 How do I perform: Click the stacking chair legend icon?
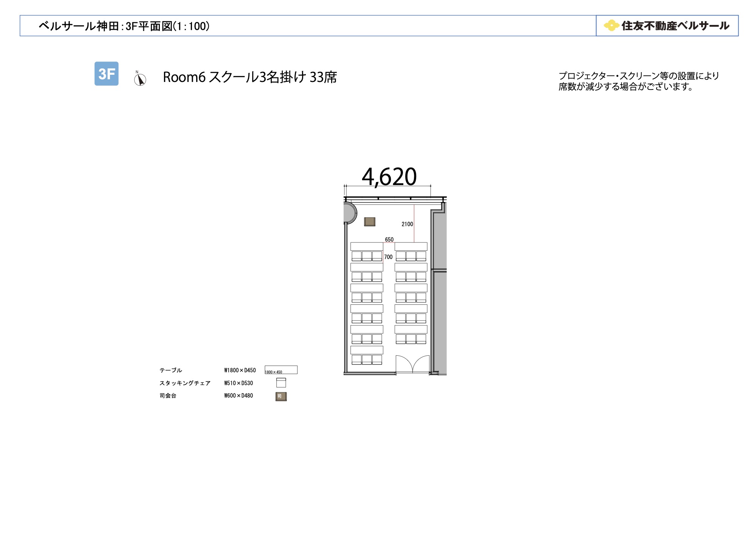point(281,383)
